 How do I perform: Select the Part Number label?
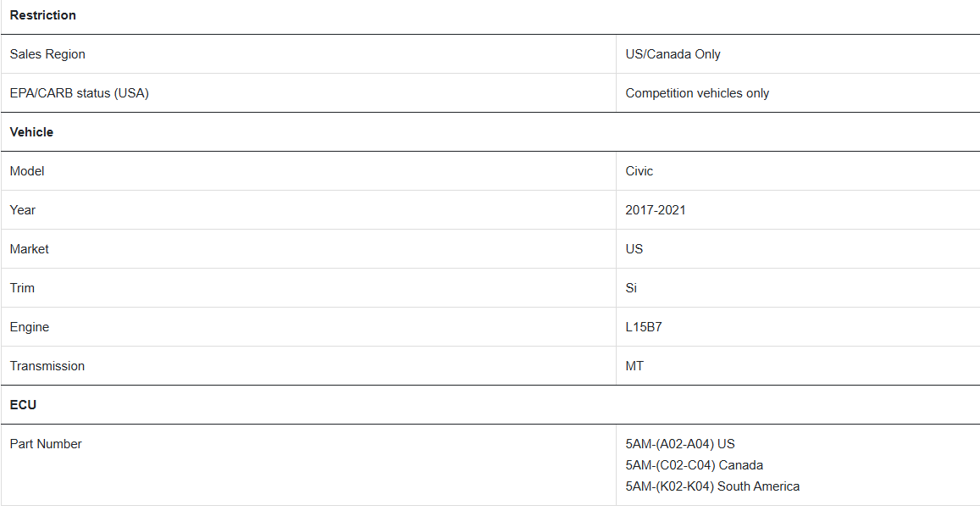[x=46, y=444]
